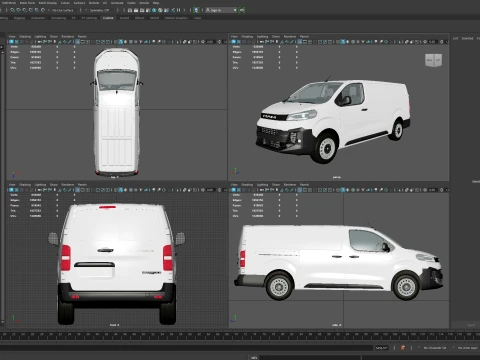Open Lighting menu in top view panel

click(40, 36)
